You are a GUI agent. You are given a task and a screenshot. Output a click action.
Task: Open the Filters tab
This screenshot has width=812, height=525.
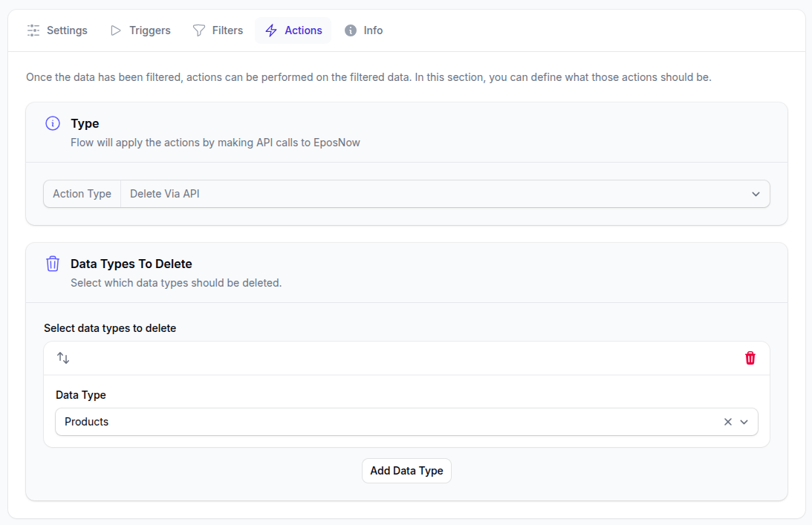(x=227, y=30)
